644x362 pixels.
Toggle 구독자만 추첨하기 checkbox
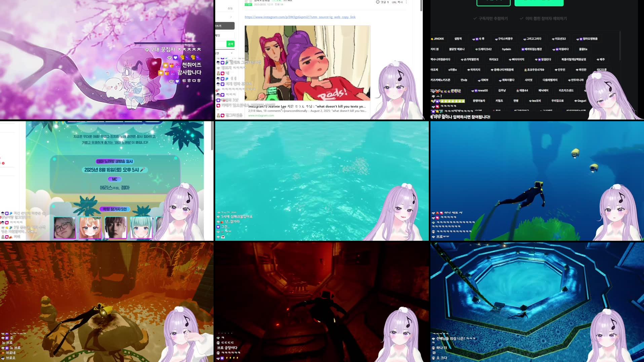point(490,19)
